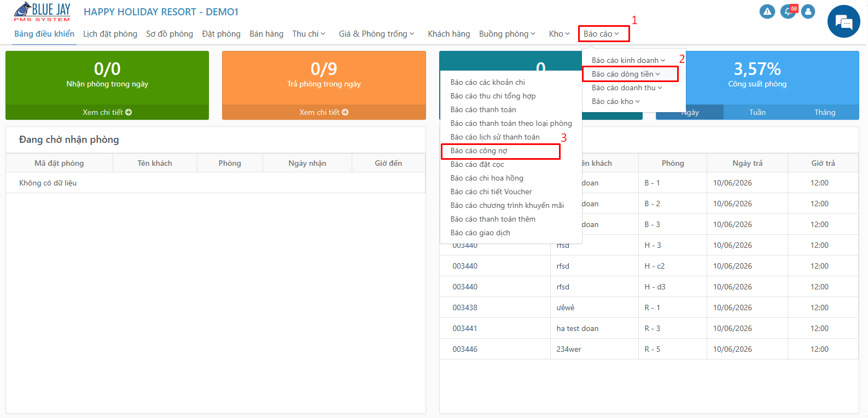This screenshot has height=418, width=868.
Task: Select Báo cáo lịch sử thanh toán
Action: pos(495,137)
